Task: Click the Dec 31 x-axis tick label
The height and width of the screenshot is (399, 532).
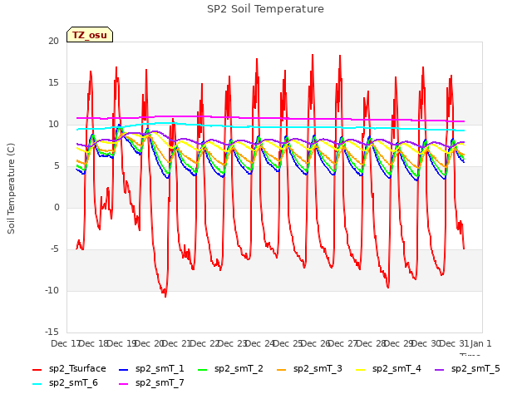Action: pos(454,343)
